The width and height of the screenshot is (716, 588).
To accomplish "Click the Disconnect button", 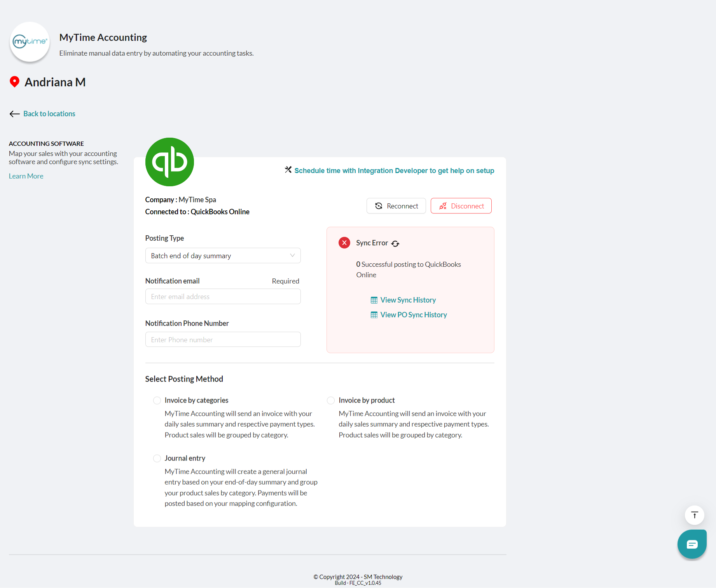I will [x=461, y=206].
